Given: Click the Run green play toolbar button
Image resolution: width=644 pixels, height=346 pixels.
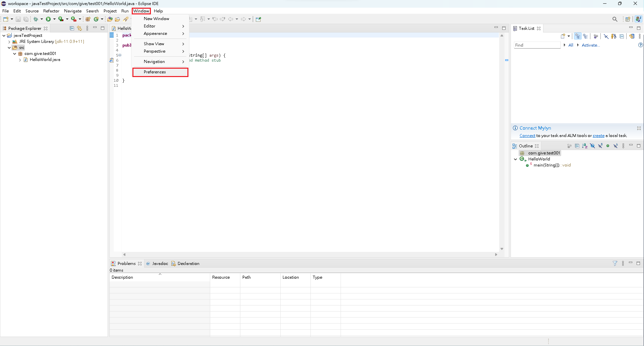Looking at the screenshot, I should tap(48, 19).
